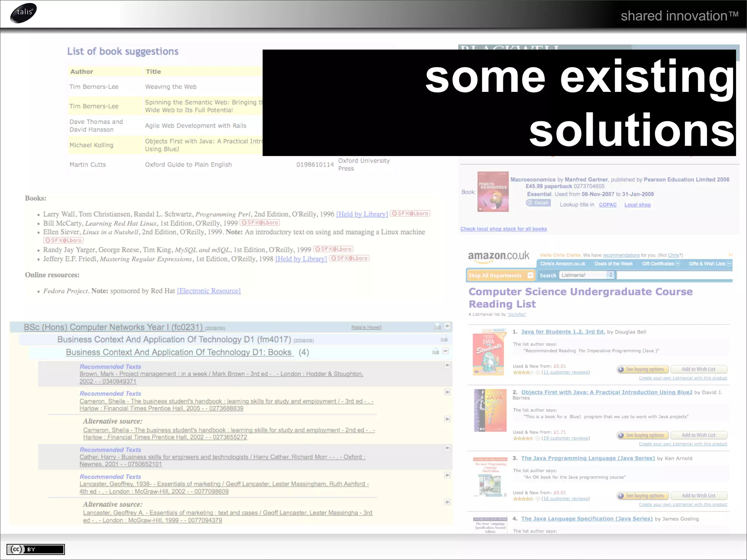Click the print icon in the D1: Books (4) row
This screenshot has height=560, width=747.
436,351
